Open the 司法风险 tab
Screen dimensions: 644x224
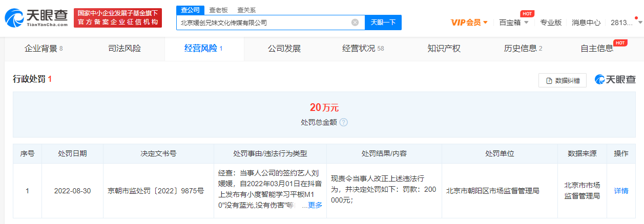[x=124, y=49]
